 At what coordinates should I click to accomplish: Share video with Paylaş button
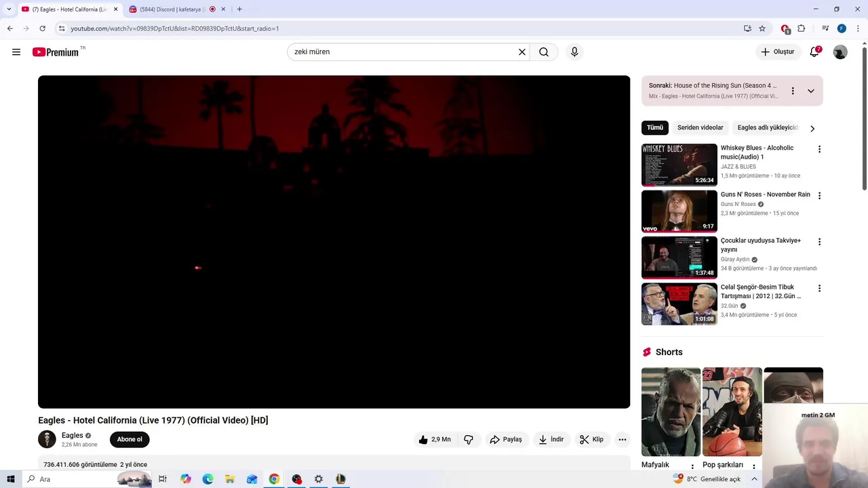click(x=506, y=439)
